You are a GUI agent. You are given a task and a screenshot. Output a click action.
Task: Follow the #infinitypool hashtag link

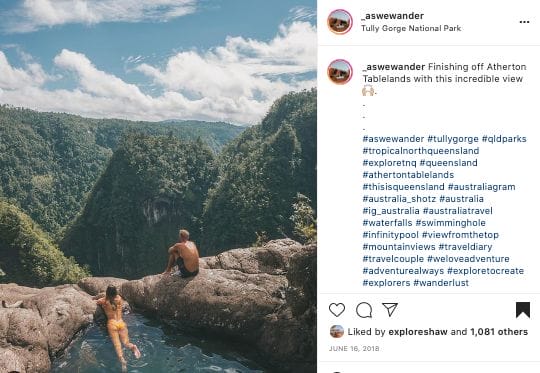[391, 235]
